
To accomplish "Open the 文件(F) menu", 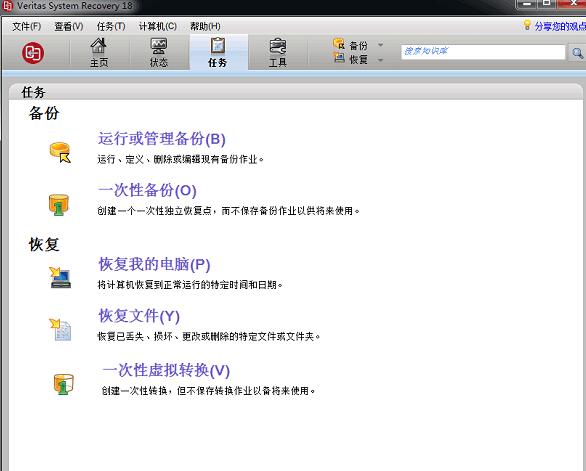I will 27,26.
